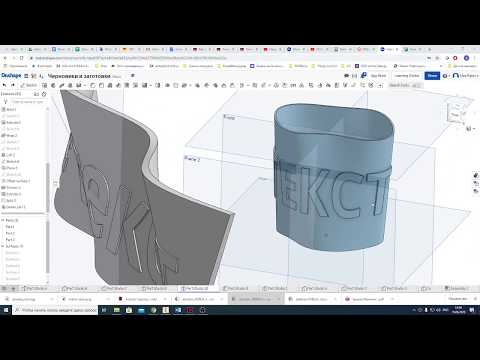The width and height of the screenshot is (480, 360).
Task: Click the undo arrow in the toolbar
Action: point(5,85)
